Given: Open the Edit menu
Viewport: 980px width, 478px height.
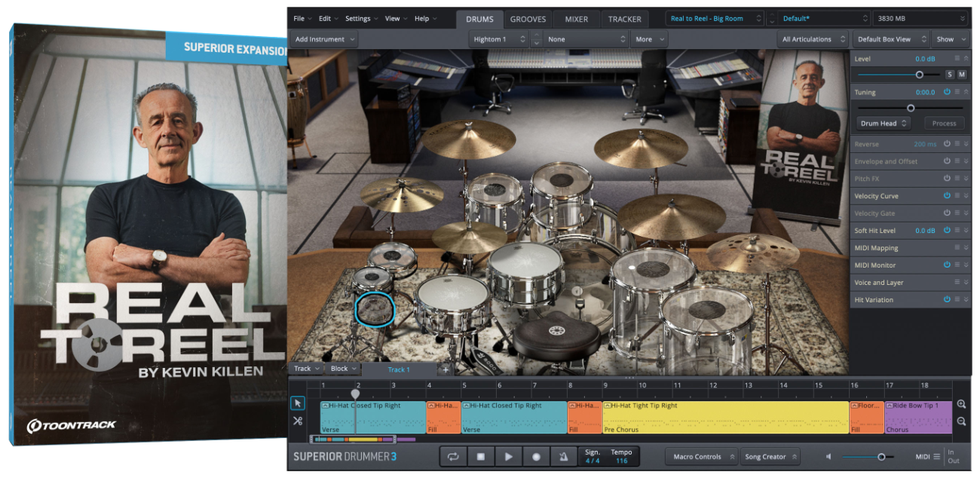Looking at the screenshot, I should [328, 18].
